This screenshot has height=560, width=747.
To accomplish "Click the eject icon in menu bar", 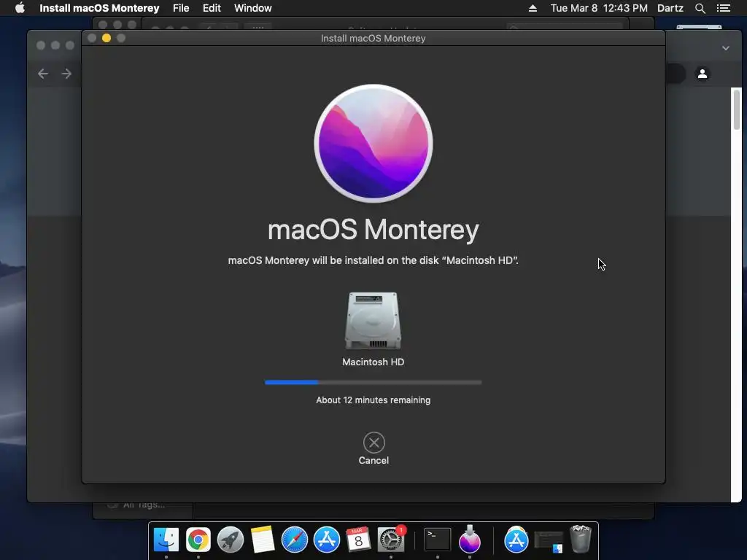I will (x=533, y=8).
